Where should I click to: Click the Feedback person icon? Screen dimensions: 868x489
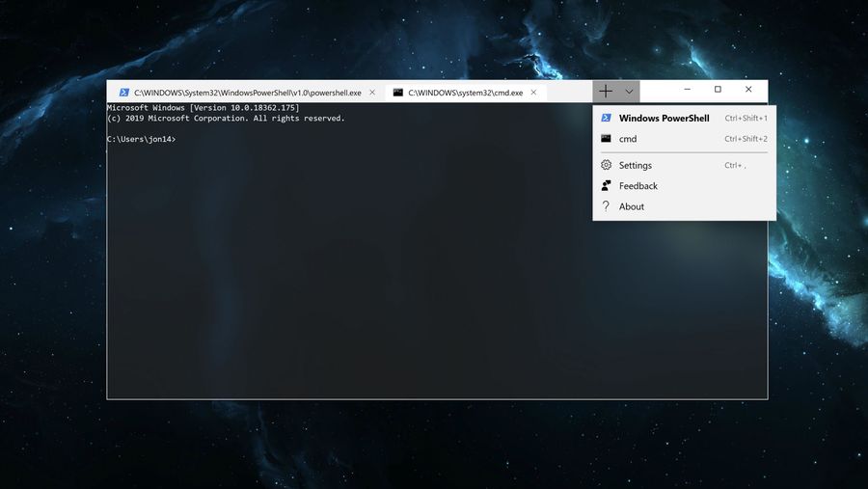tap(607, 185)
